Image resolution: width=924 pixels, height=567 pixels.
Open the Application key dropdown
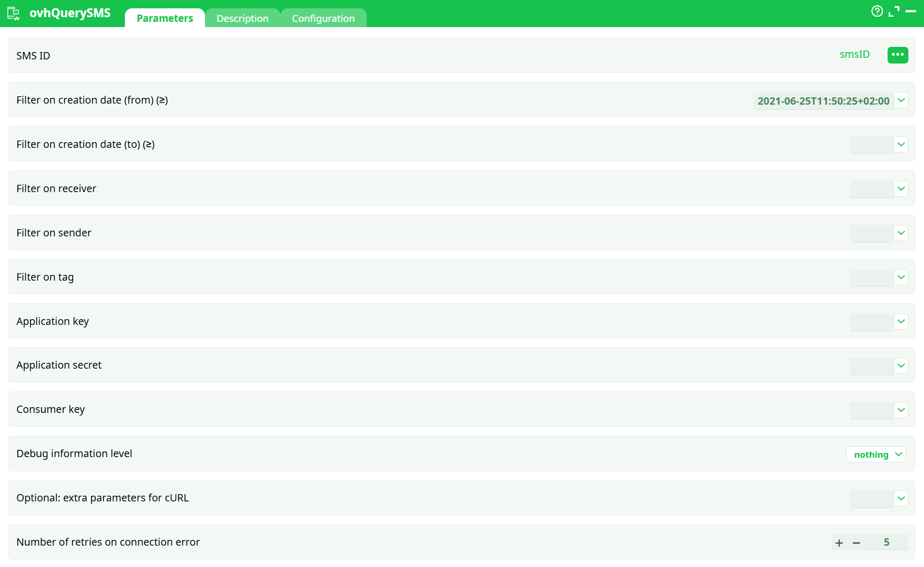coord(902,321)
